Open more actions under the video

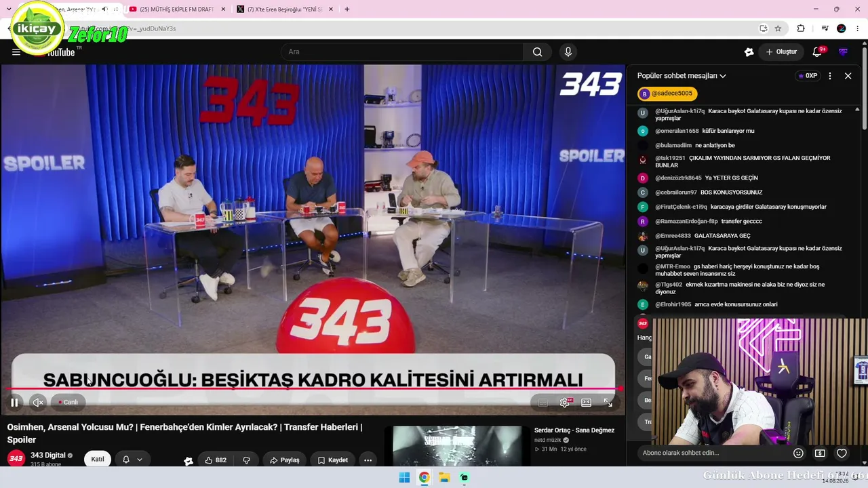(368, 460)
